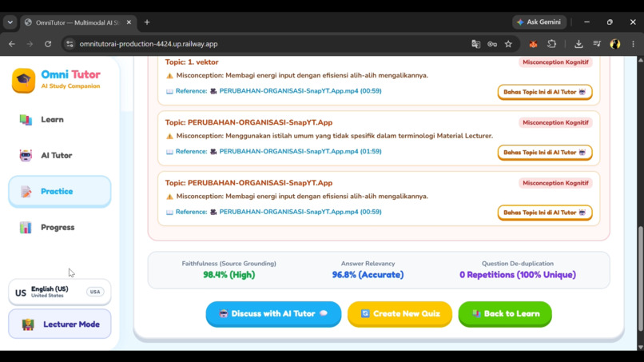
Task: Click the AI Tutor robot icon
Action: (26, 155)
